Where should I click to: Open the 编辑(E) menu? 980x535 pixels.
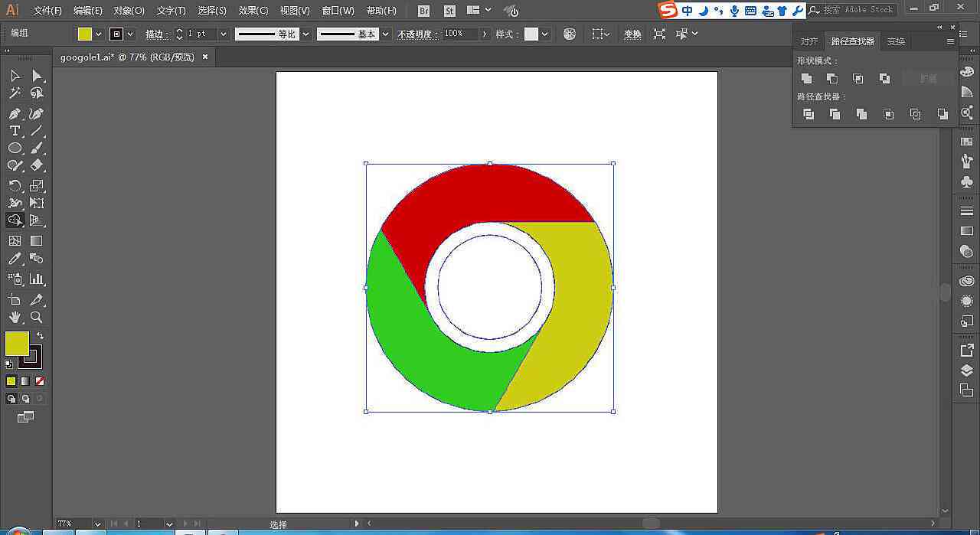pos(88,11)
